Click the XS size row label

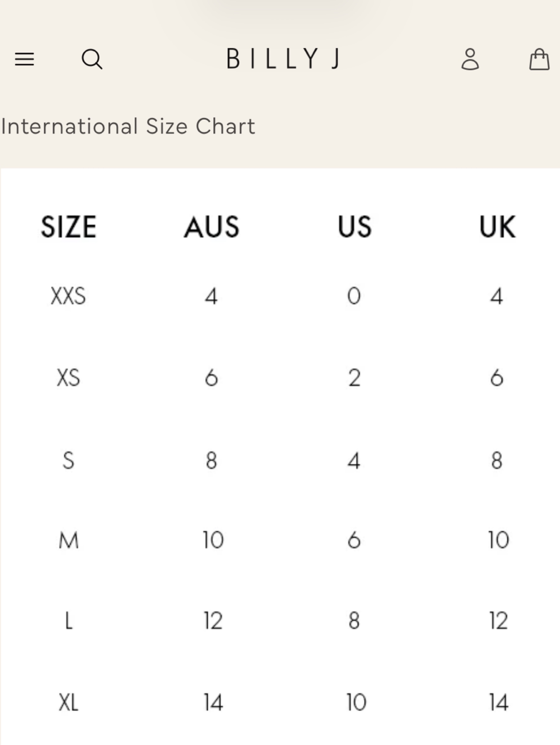pyautogui.click(x=68, y=378)
